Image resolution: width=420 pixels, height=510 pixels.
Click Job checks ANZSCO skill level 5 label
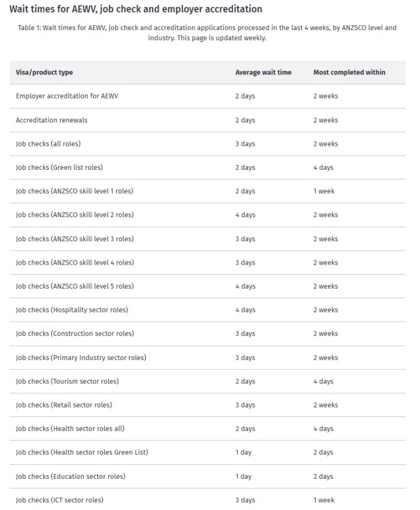point(74,286)
